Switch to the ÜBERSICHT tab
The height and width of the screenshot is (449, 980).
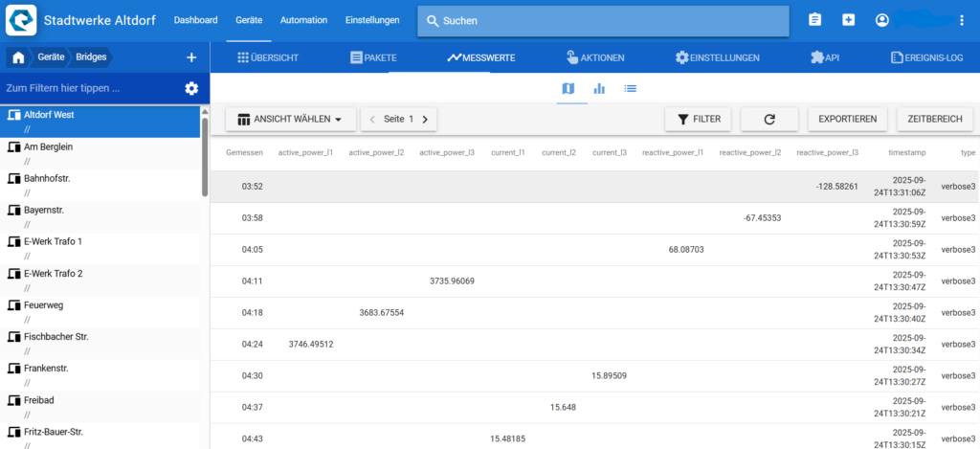tap(268, 57)
